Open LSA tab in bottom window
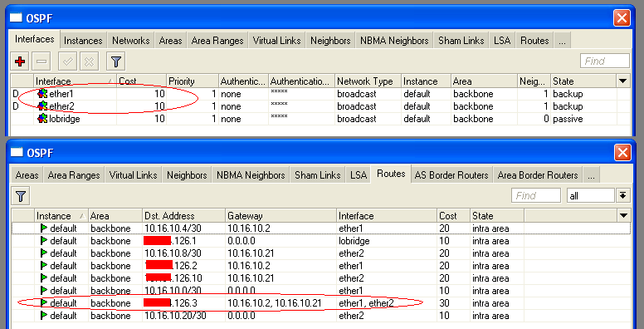Viewport: 644px width, 329px height. click(359, 175)
